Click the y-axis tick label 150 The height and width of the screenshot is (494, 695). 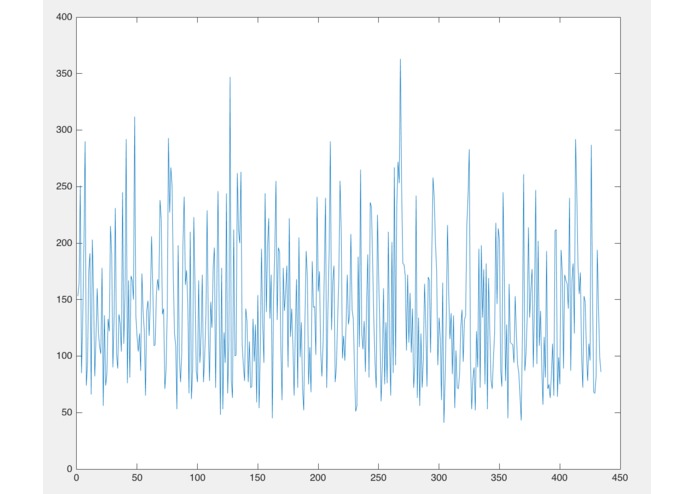(64, 300)
